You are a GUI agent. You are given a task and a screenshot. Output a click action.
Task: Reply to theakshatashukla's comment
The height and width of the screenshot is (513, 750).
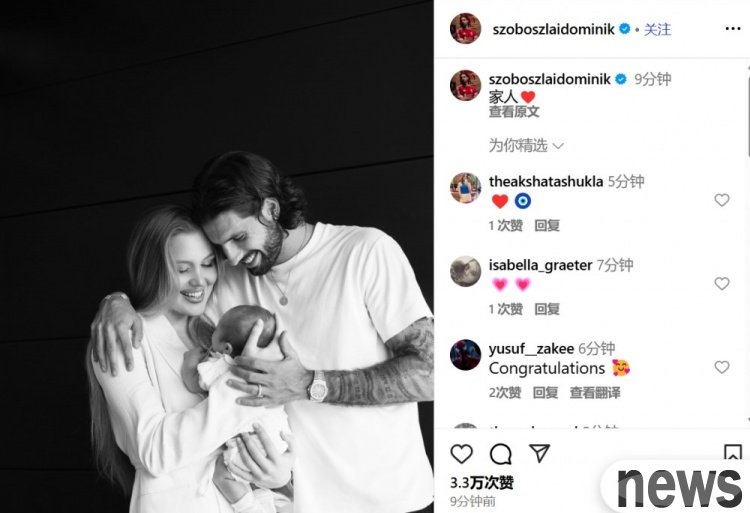pyautogui.click(x=547, y=225)
